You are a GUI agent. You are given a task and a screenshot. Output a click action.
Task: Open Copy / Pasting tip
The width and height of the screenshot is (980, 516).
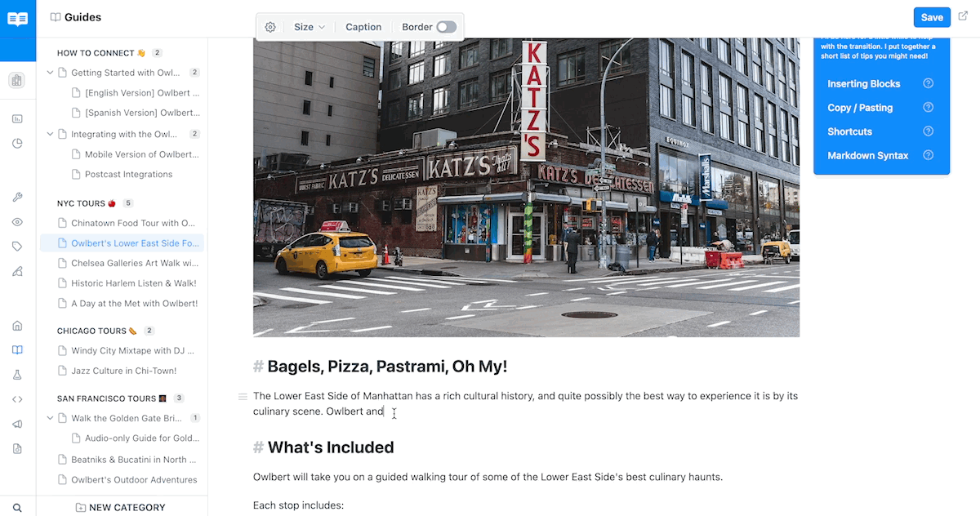click(860, 108)
